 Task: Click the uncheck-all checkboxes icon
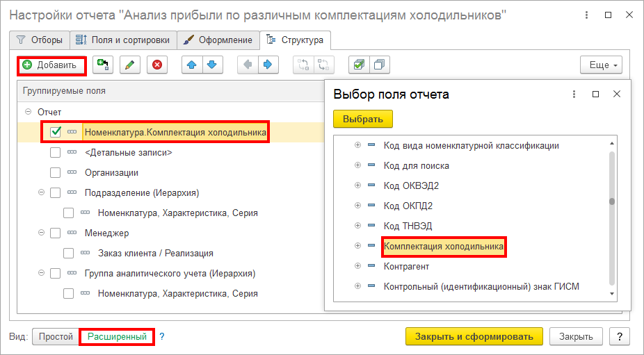pyautogui.click(x=379, y=65)
